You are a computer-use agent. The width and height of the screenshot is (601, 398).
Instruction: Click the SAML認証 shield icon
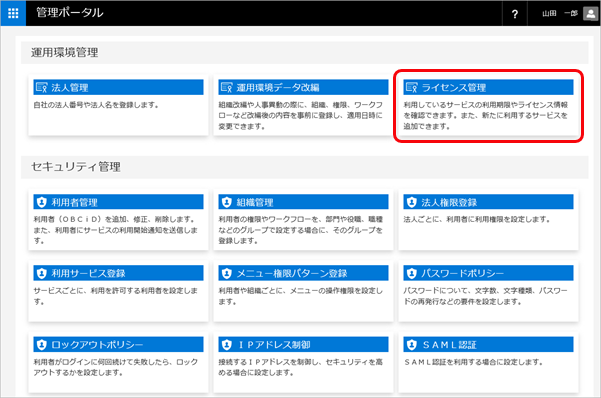412,345
